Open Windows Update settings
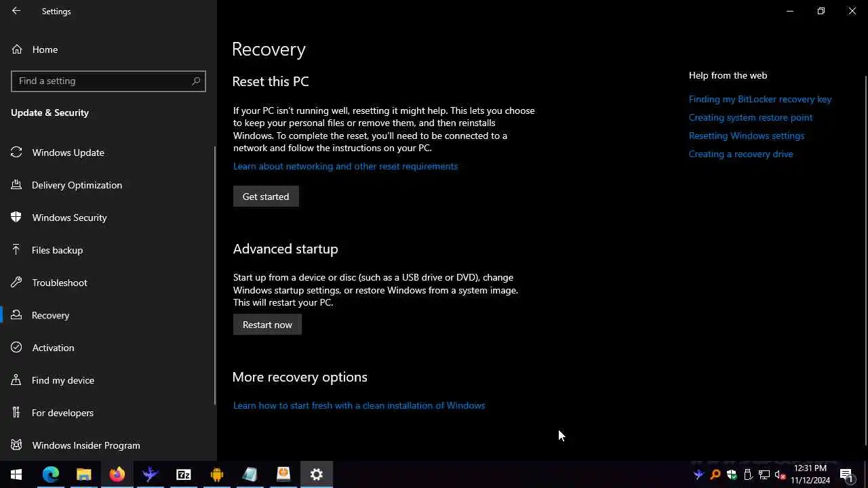The height and width of the screenshot is (488, 868). (107, 152)
